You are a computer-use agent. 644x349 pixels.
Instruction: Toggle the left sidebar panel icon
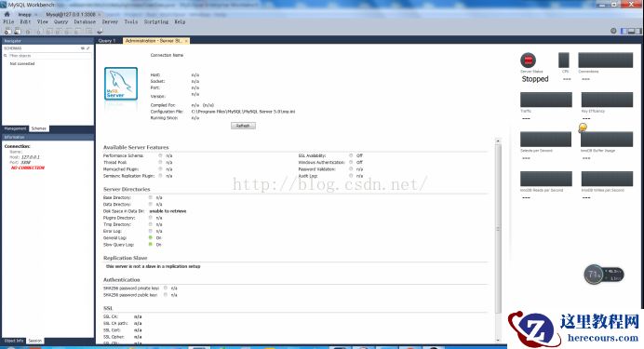624,31
